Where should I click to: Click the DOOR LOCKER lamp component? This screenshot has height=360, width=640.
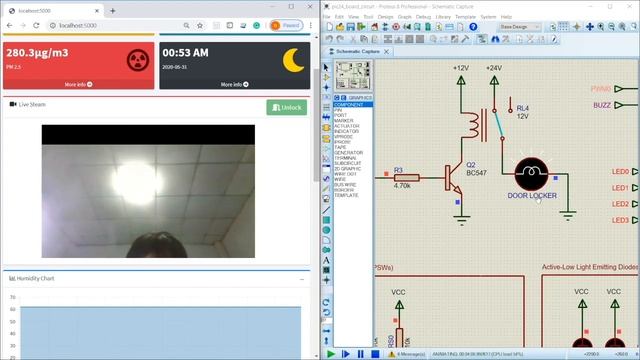[531, 174]
